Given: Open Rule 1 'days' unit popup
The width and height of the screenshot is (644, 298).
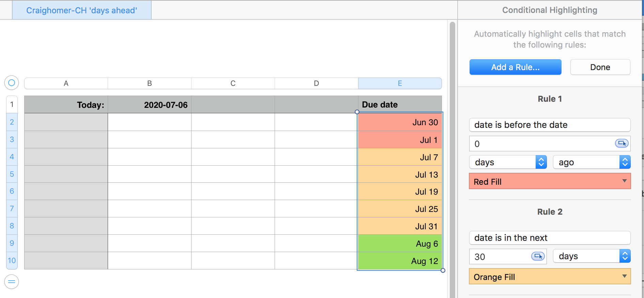Looking at the screenshot, I should 508,162.
